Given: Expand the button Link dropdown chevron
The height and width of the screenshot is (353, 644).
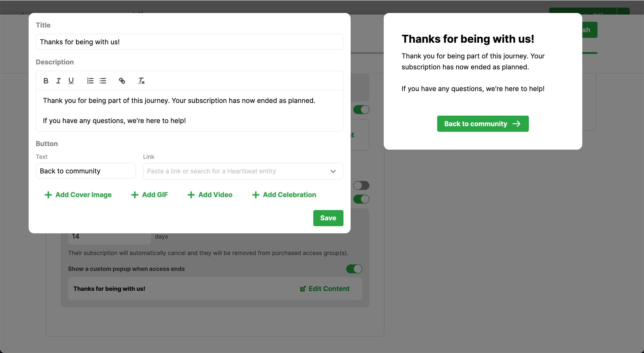Looking at the screenshot, I should pos(333,171).
